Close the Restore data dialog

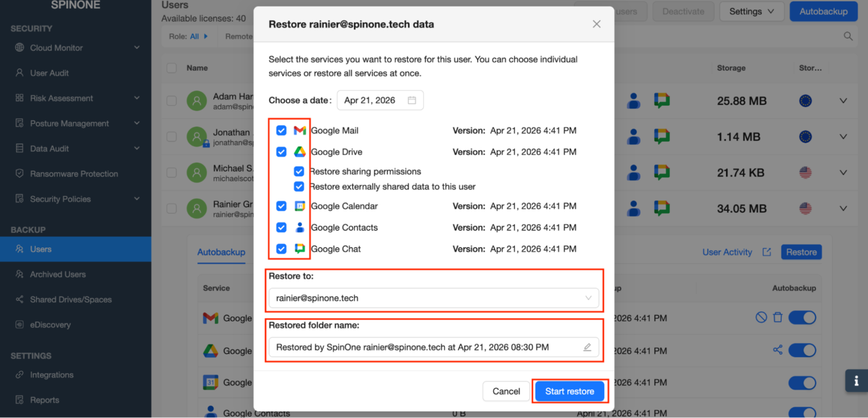596,24
